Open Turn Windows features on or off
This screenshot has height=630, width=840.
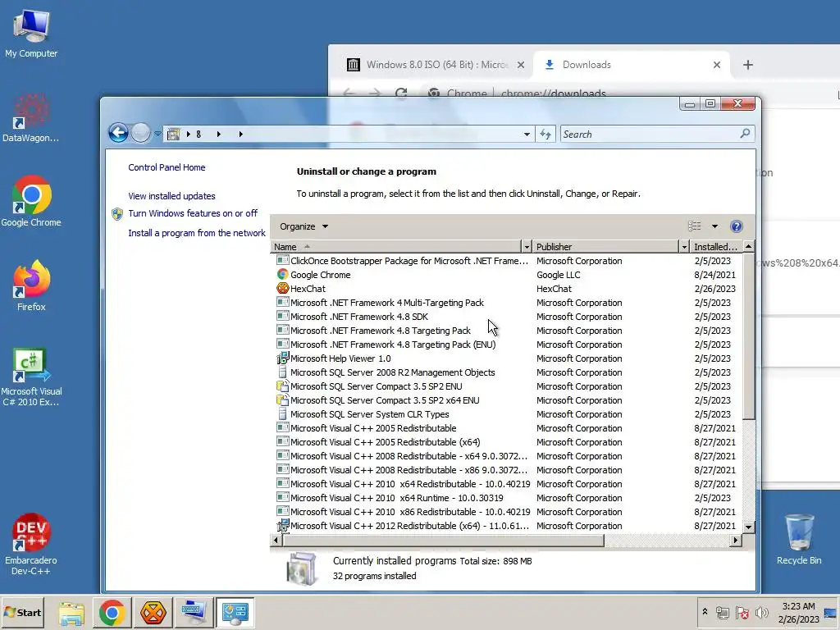click(x=193, y=213)
